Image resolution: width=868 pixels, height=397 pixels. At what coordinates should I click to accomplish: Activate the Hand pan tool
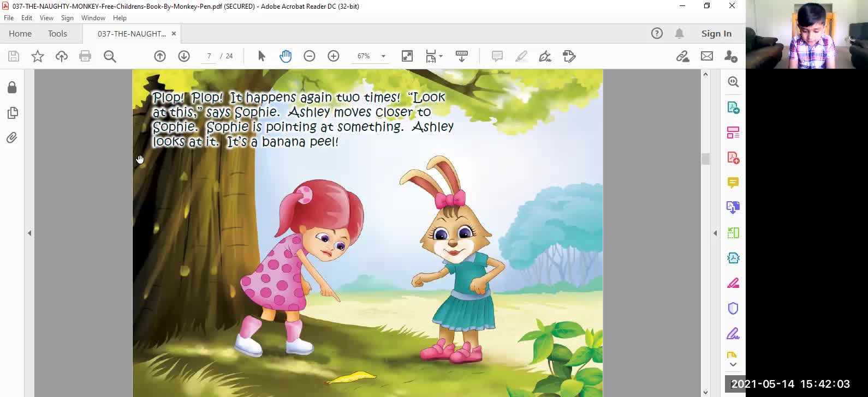pos(286,56)
